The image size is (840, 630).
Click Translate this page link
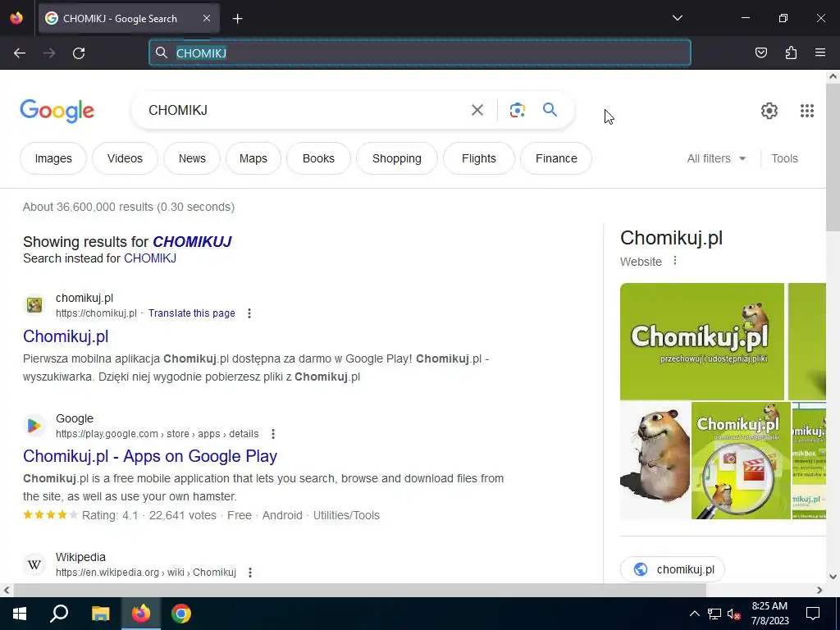point(192,313)
